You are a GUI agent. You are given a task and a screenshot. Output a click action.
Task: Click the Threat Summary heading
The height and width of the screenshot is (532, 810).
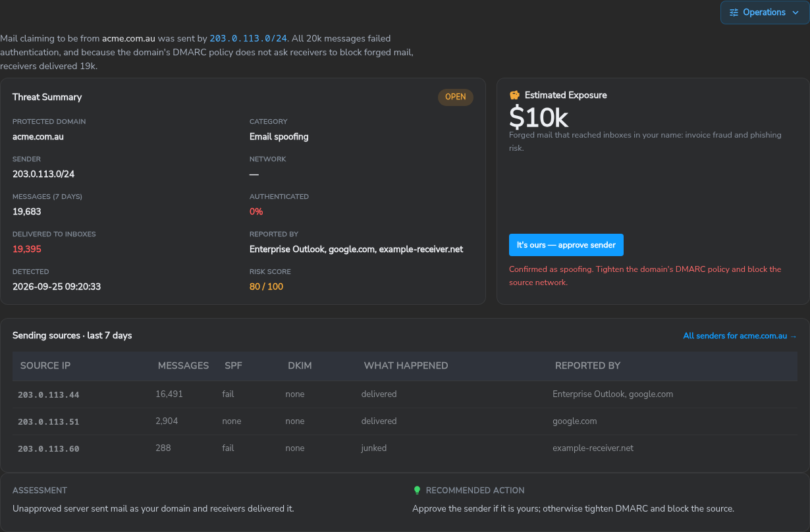tap(47, 97)
